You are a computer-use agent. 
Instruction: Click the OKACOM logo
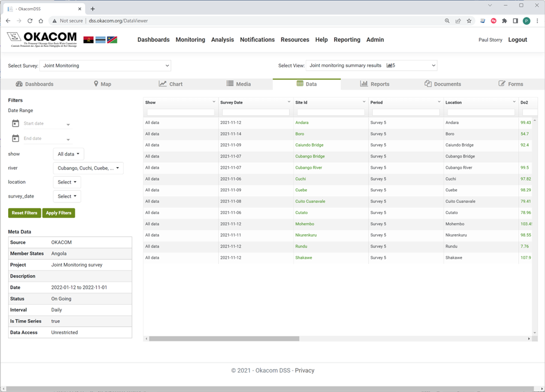[x=42, y=39]
